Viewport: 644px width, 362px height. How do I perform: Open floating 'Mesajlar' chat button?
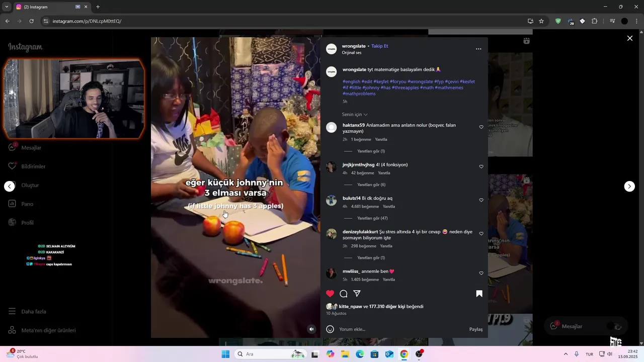586,326
